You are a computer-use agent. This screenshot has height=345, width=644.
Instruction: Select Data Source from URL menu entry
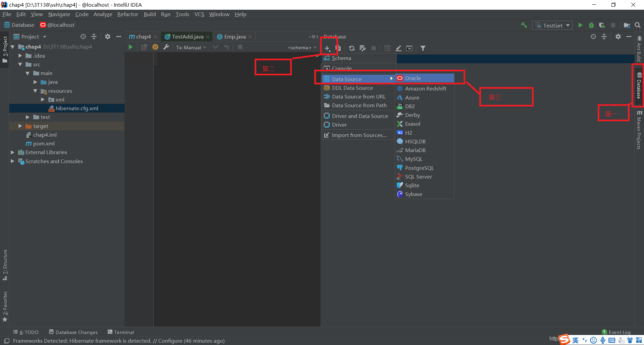(358, 96)
